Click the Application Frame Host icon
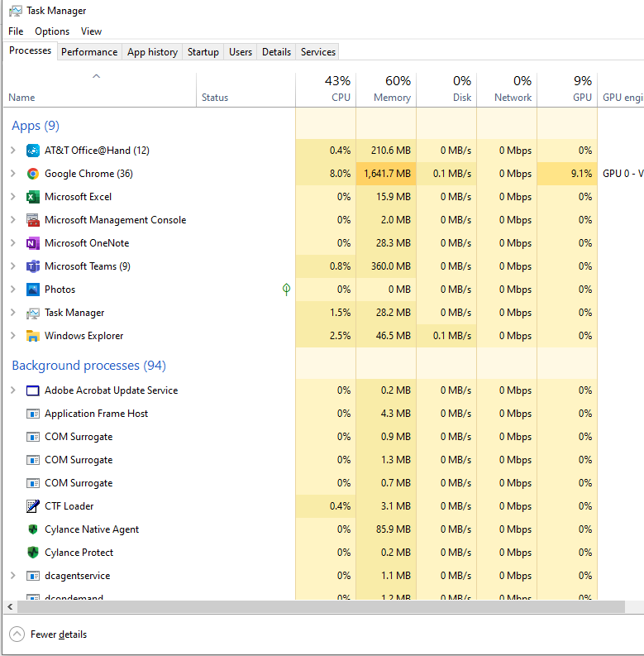This screenshot has height=656, width=644. tap(32, 414)
